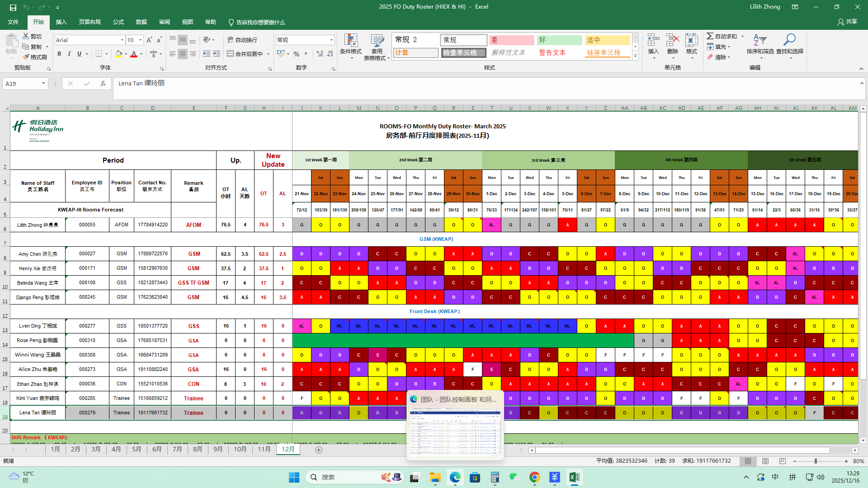This screenshot has height=488, width=868.
Task: Toggle bold formatting button
Action: coord(59,54)
